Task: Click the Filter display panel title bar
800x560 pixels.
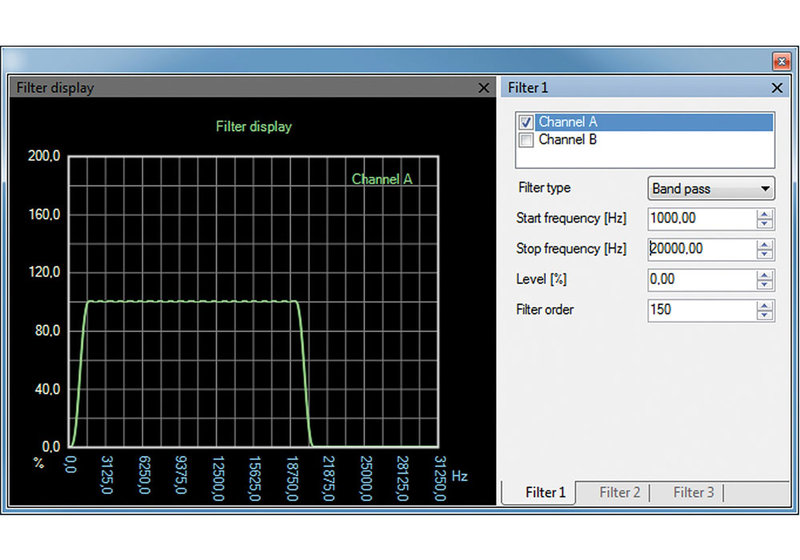Action: 253,88
